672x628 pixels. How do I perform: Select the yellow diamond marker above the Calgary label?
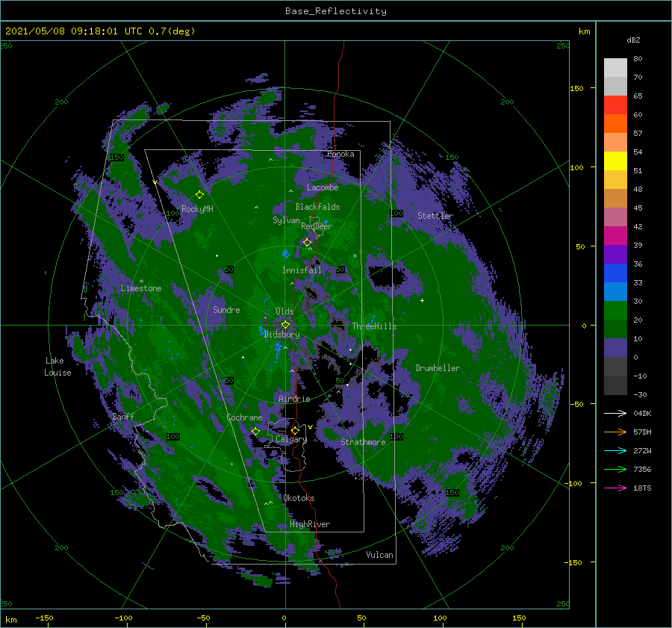pos(295,430)
